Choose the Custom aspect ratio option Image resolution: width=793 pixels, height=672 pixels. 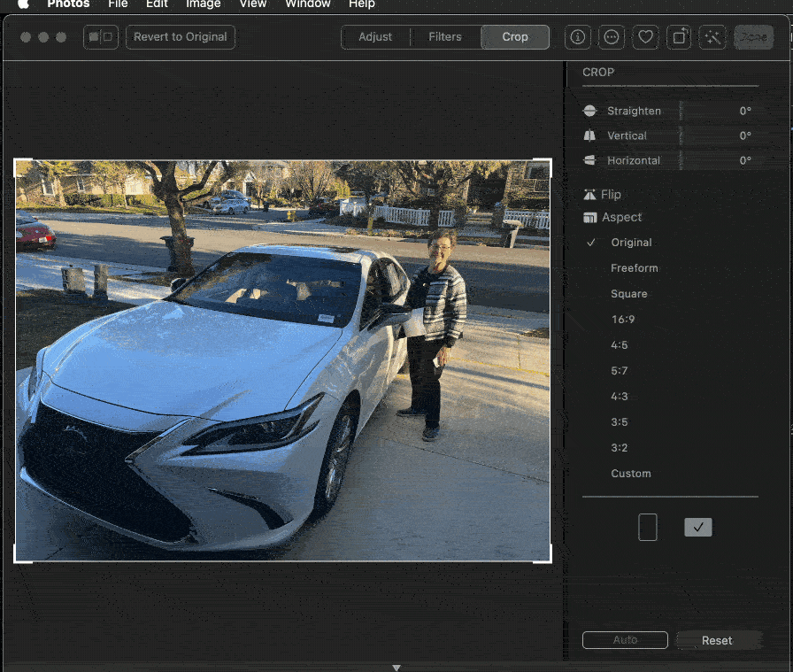click(630, 474)
